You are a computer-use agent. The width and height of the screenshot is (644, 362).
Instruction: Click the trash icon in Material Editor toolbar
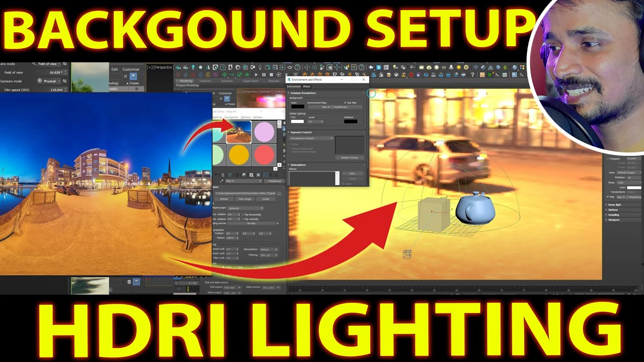(223, 174)
